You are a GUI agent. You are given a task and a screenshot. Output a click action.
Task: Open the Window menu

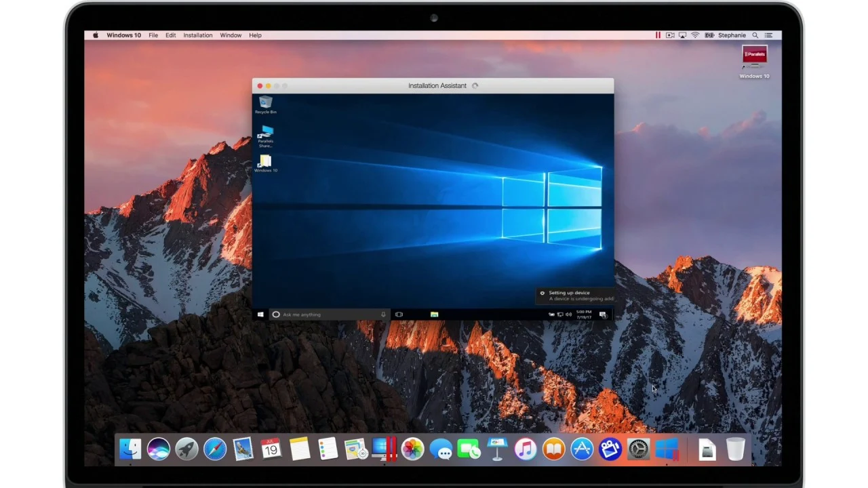231,35
